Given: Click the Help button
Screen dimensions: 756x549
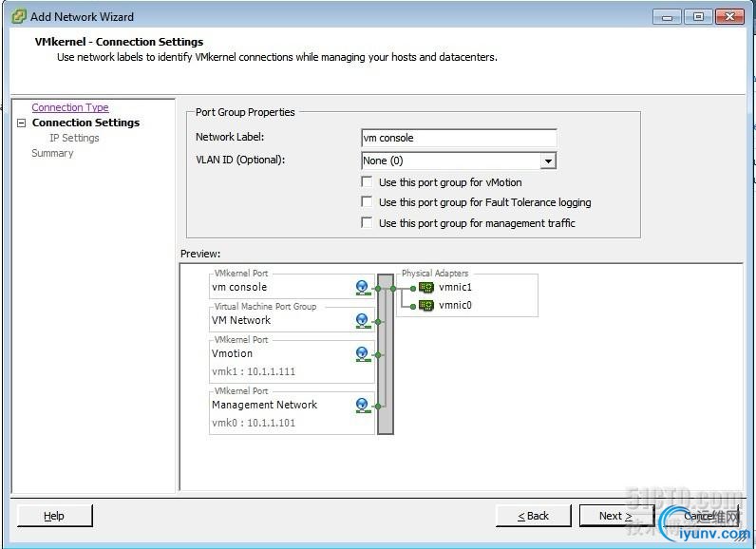Looking at the screenshot, I should pyautogui.click(x=54, y=516).
